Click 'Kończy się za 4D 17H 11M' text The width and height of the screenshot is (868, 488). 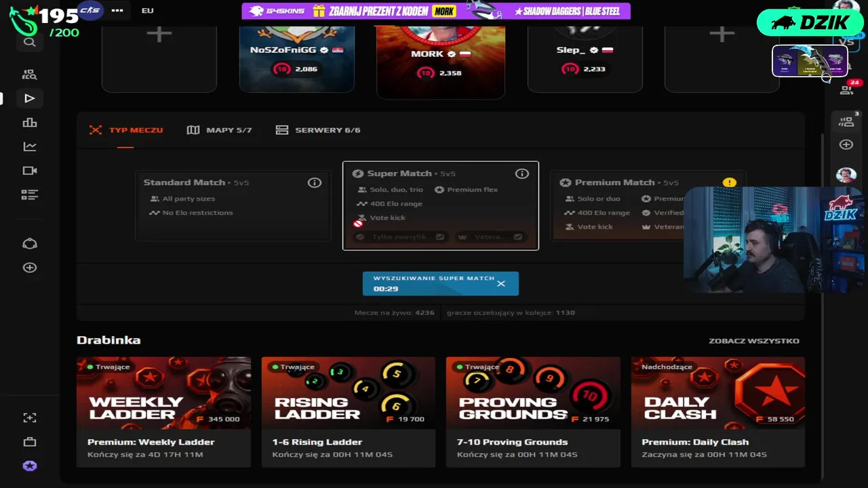click(x=145, y=455)
